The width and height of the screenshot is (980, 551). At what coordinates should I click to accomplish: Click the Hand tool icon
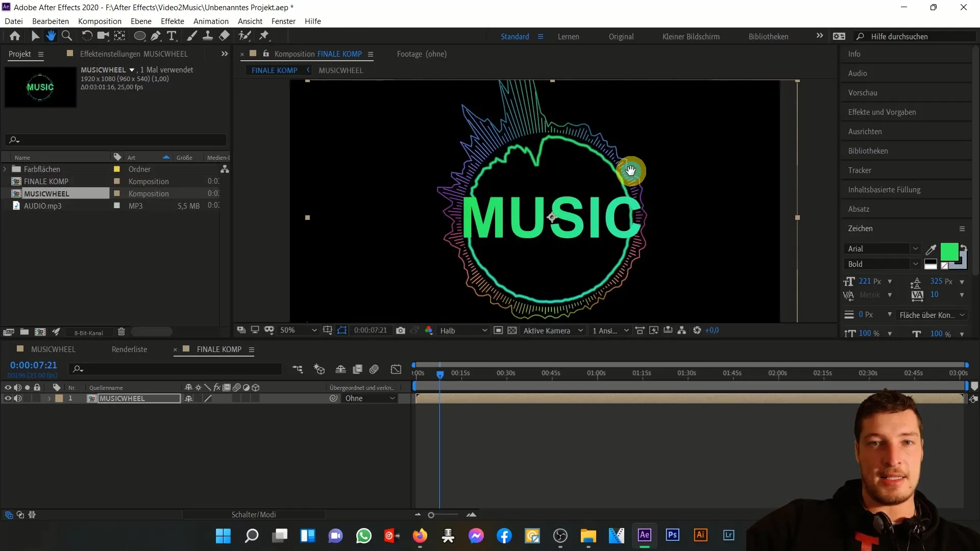pos(51,36)
